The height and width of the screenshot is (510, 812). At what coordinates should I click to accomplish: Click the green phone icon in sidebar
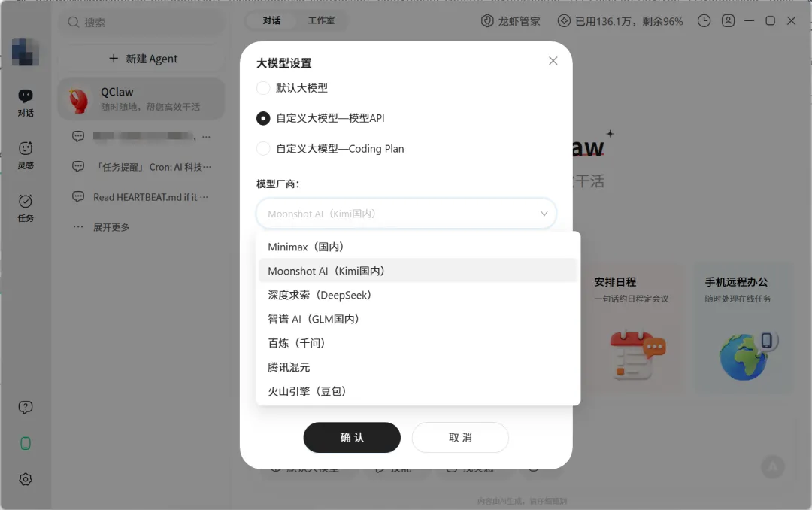point(26,443)
